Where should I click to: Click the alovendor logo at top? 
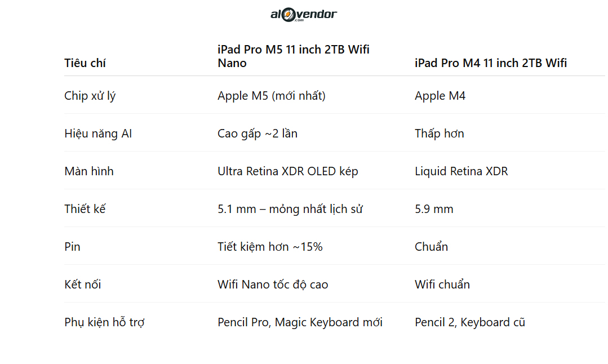(x=303, y=14)
